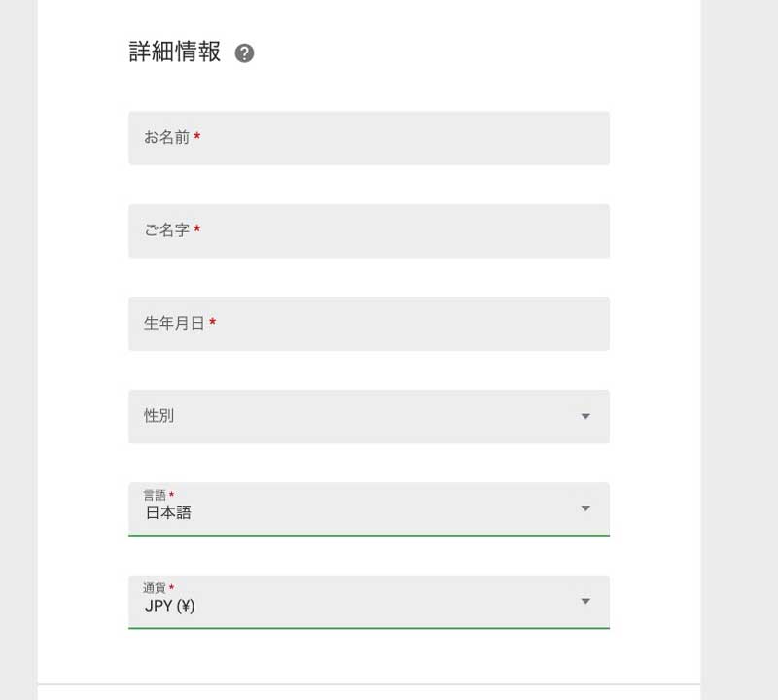The image size is (778, 700).
Task: Click the お名前 placeholder label
Action: (166, 137)
